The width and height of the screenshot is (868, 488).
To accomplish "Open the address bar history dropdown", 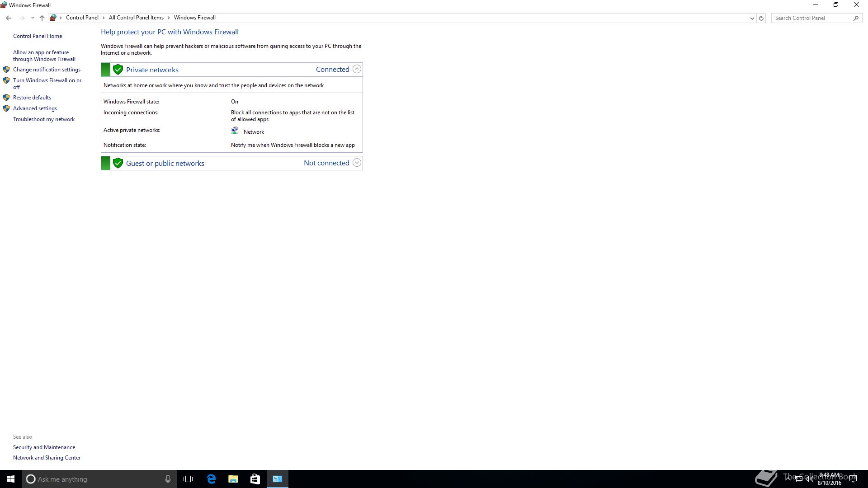I will (752, 18).
